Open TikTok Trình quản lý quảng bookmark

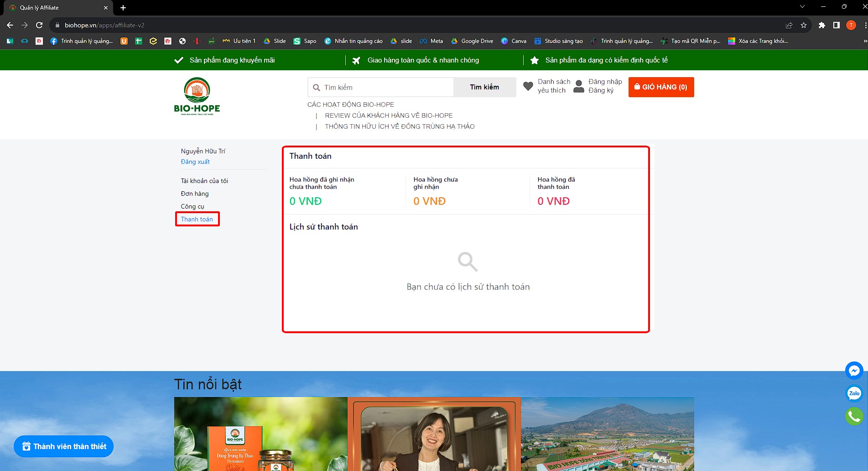[622, 41]
